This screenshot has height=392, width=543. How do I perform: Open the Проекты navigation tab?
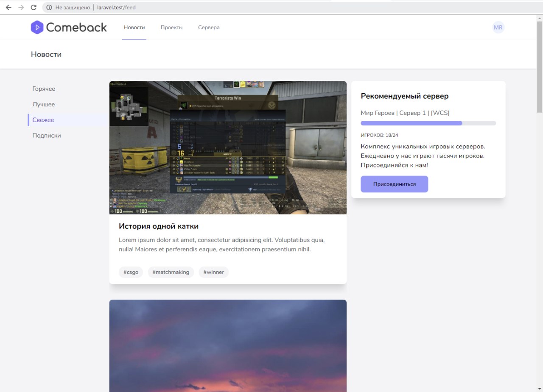point(171,28)
